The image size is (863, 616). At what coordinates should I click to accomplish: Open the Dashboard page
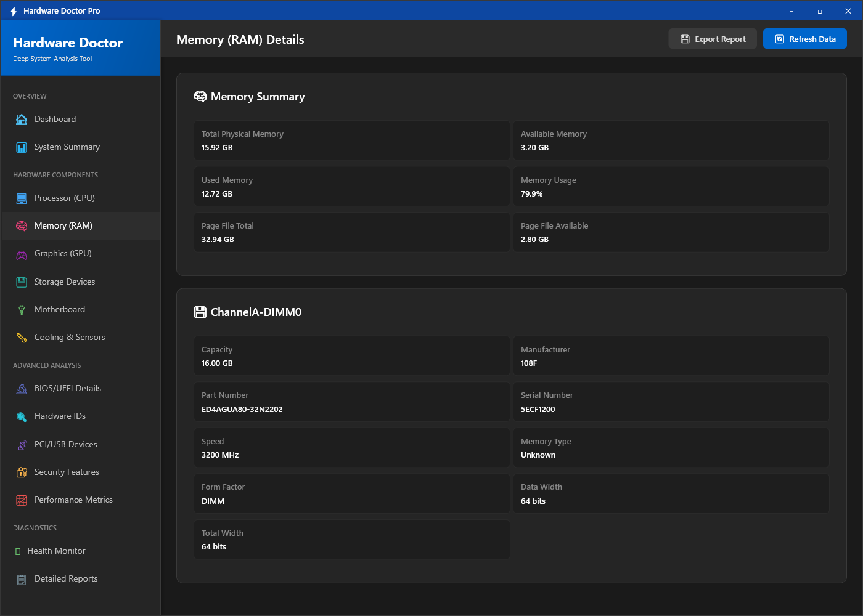(81, 120)
